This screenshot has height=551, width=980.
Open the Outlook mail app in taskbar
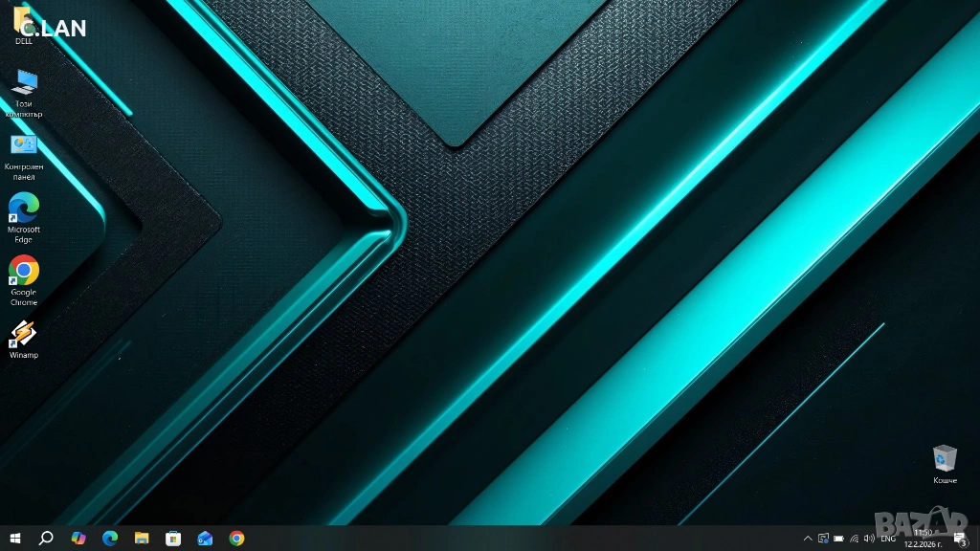click(205, 539)
